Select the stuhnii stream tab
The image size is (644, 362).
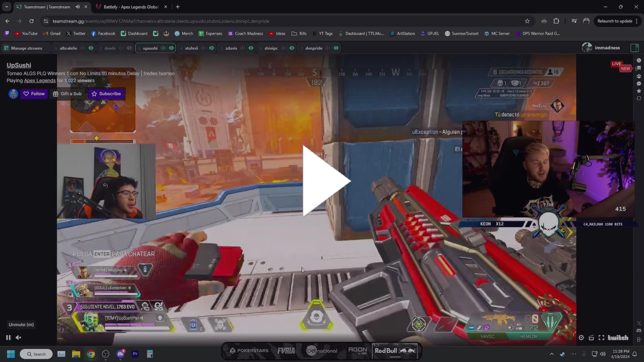tap(191, 48)
